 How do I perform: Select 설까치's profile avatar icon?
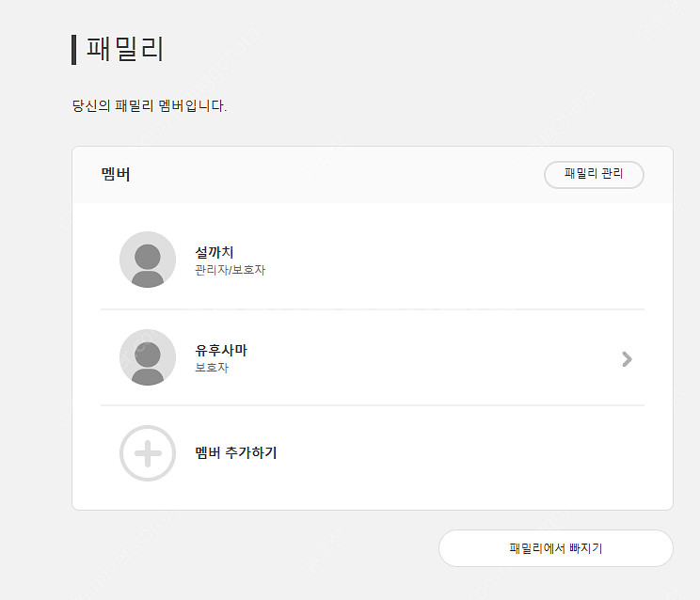(x=148, y=260)
